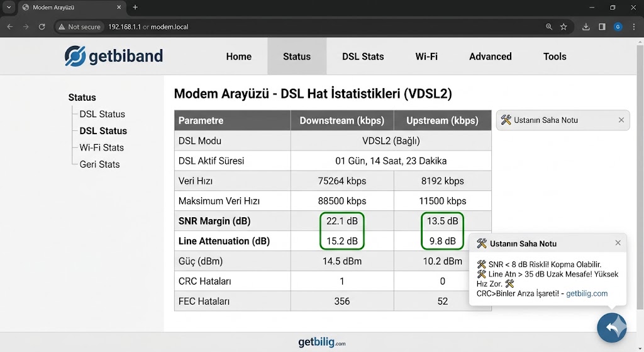Restore down the browser window

(613, 8)
